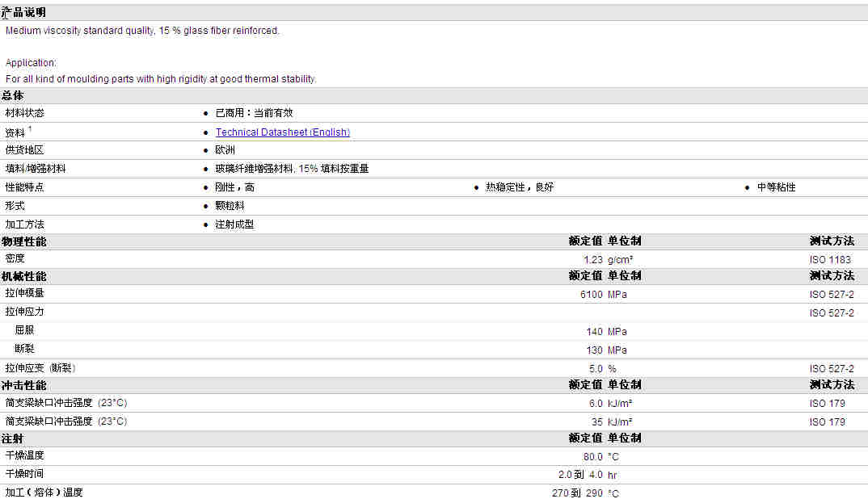This screenshot has width=868, height=499.
Task: Click the 供货地区 row label
Action: [24, 150]
